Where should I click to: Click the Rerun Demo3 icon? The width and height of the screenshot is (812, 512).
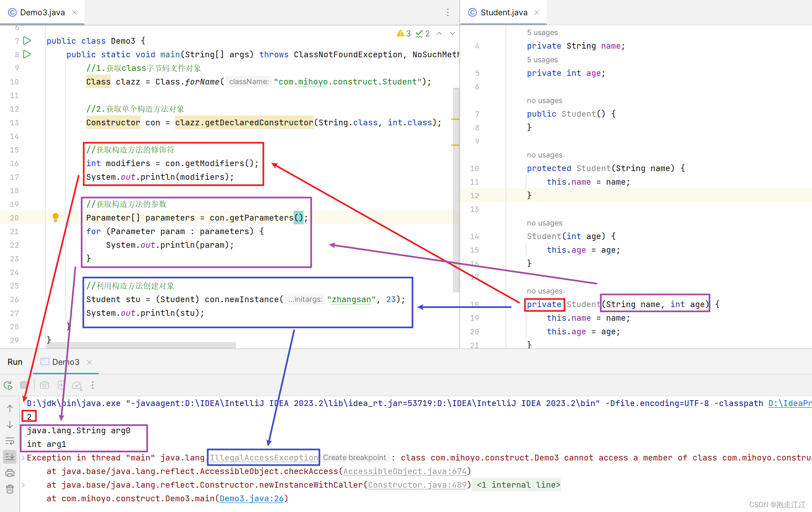(8, 385)
